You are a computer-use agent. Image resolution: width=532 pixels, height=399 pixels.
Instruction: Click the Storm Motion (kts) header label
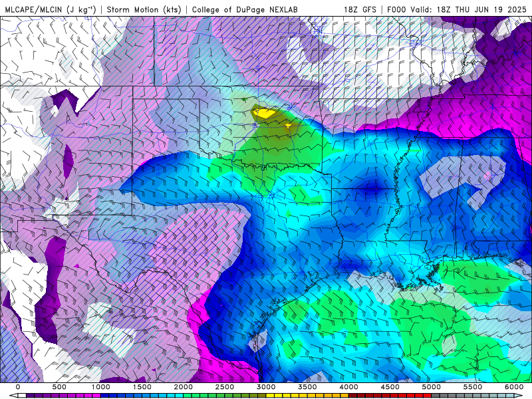tap(144, 10)
